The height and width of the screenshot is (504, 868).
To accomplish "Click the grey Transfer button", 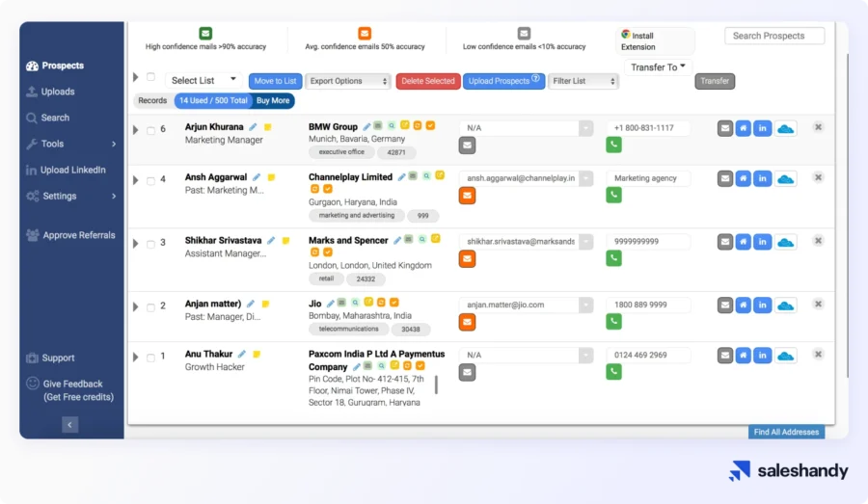I will (715, 81).
